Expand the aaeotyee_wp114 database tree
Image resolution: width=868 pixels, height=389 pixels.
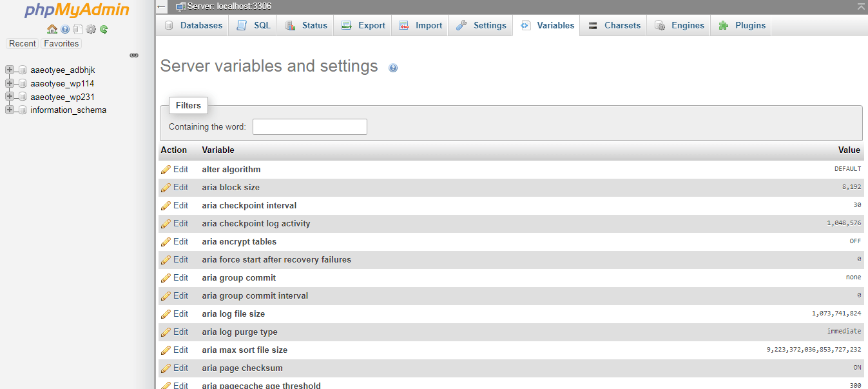point(9,83)
